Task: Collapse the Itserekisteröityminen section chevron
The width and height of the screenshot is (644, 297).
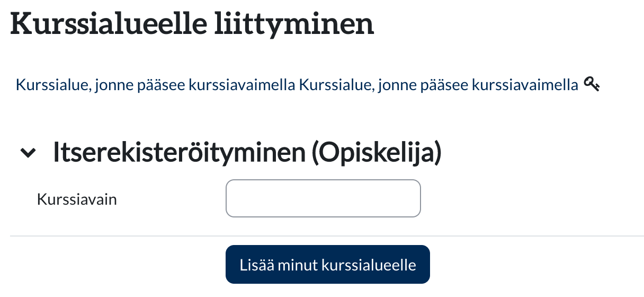Action: point(28,153)
